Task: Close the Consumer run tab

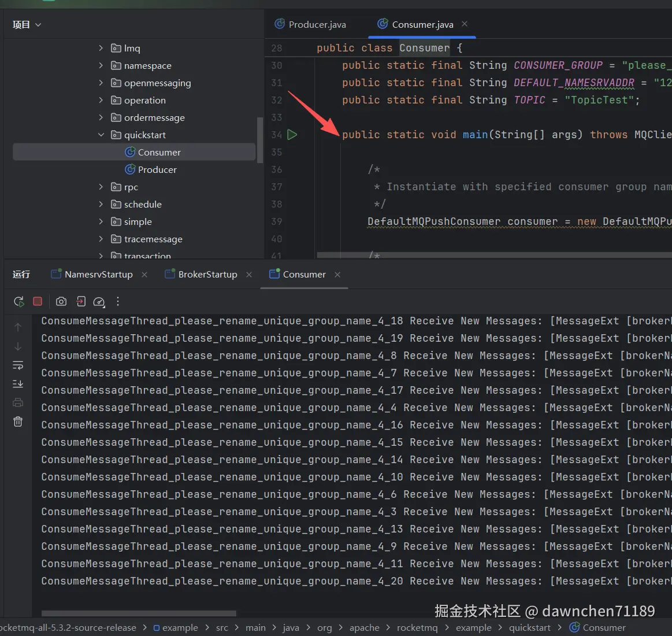Action: tap(337, 275)
